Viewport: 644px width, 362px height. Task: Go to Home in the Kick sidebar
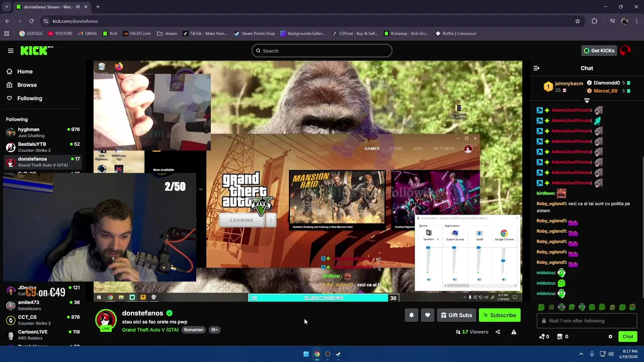point(25,71)
